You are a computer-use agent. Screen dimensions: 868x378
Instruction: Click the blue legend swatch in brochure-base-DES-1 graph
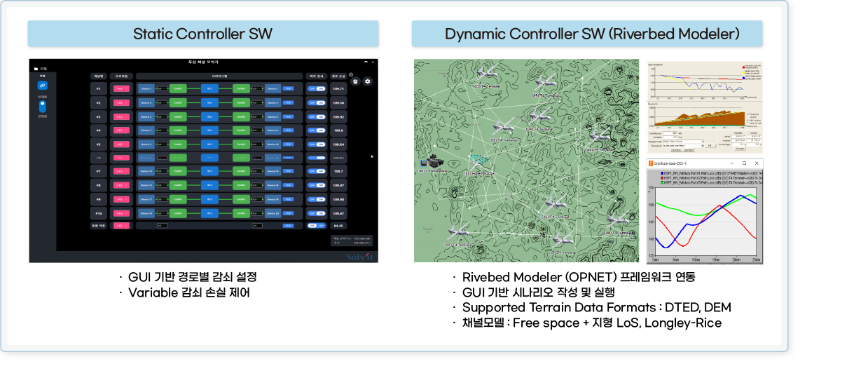[662, 173]
